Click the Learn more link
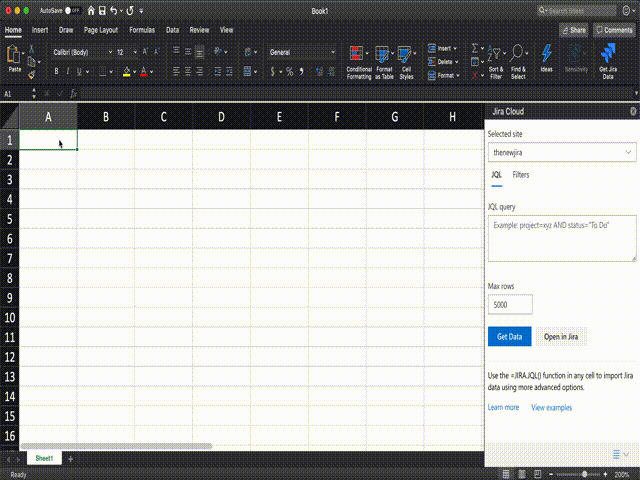The image size is (640, 480). pyautogui.click(x=503, y=407)
